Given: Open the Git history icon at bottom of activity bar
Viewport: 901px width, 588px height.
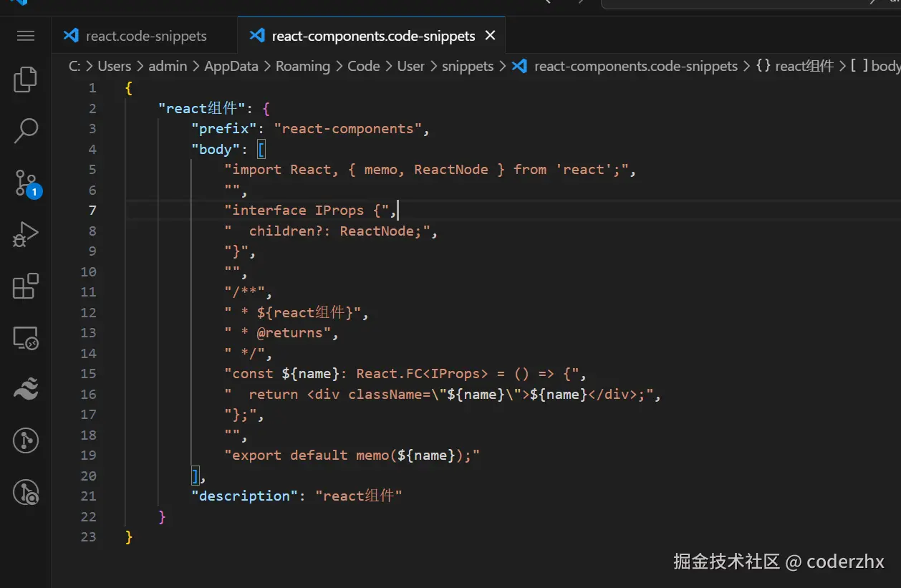Looking at the screenshot, I should coord(26,492).
